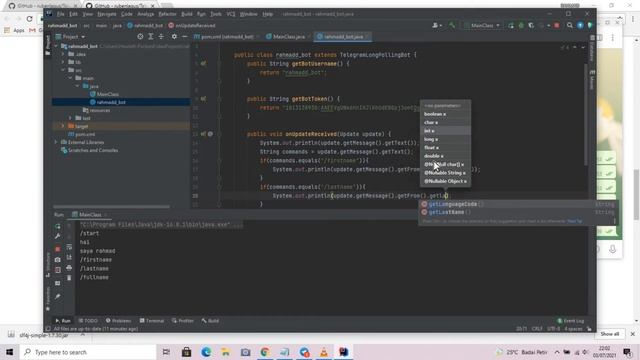Switch to the MainClass.java editor tab
This screenshot has height=360, width=640.
[x=288, y=37]
